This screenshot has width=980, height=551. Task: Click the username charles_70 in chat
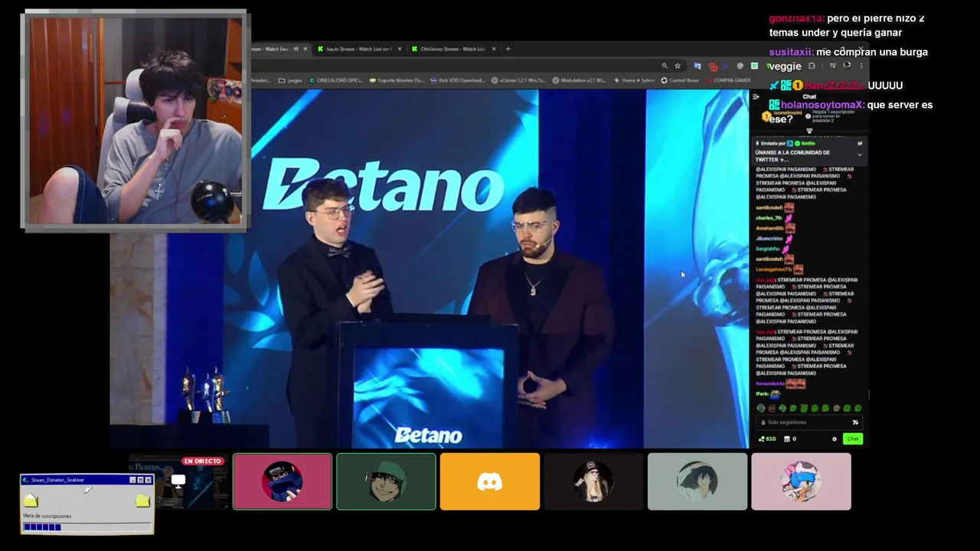tap(768, 218)
